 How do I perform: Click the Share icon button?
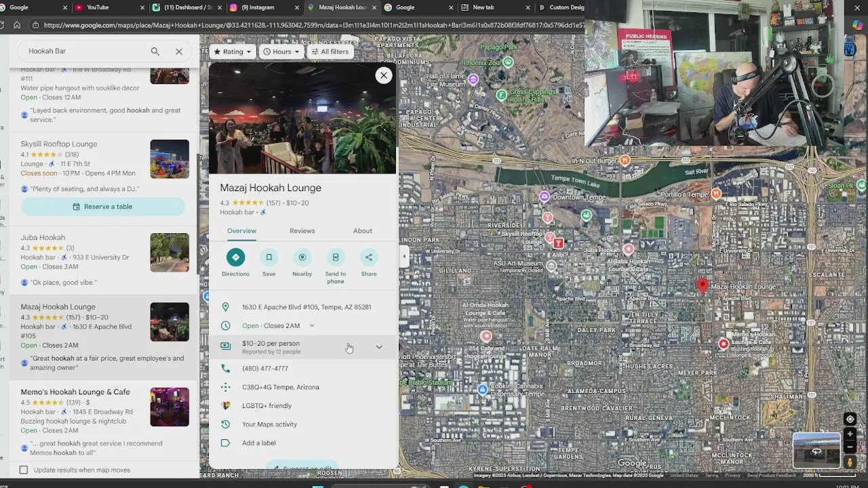369,257
